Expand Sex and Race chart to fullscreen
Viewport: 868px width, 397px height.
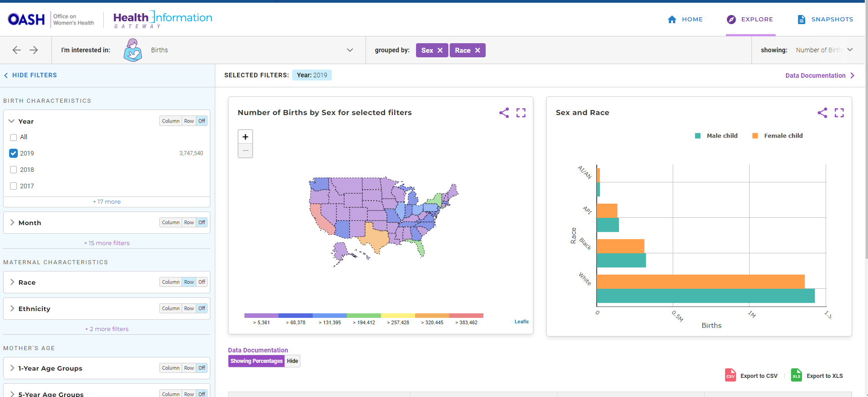839,113
